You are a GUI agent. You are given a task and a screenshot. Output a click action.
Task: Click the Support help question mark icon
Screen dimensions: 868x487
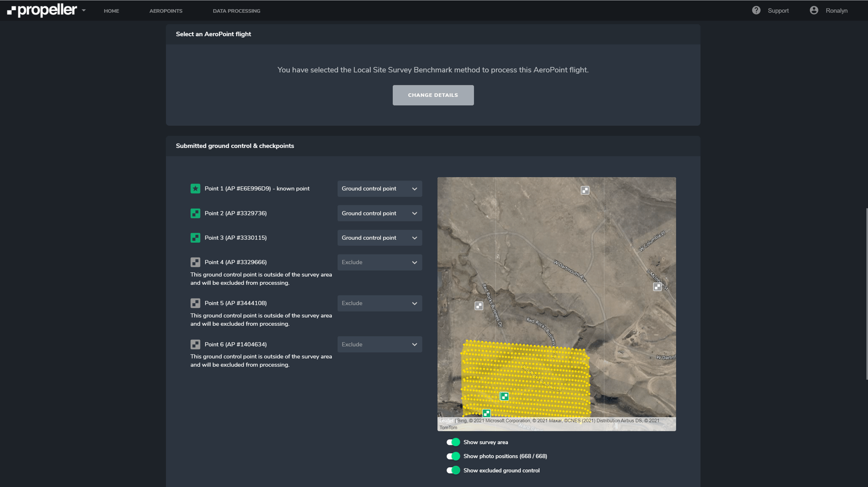756,11
